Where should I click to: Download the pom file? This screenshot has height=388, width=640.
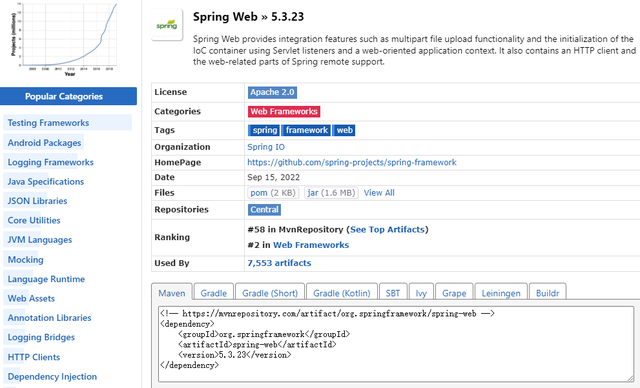pyautogui.click(x=273, y=193)
